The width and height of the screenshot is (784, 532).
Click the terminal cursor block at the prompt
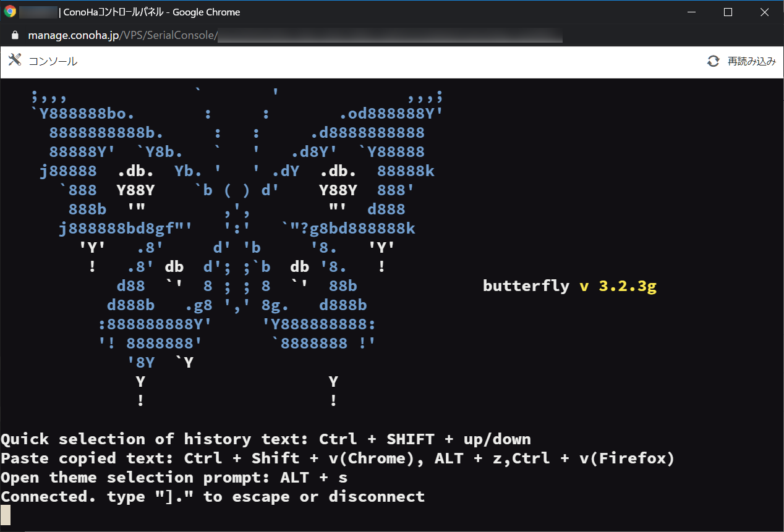6,515
